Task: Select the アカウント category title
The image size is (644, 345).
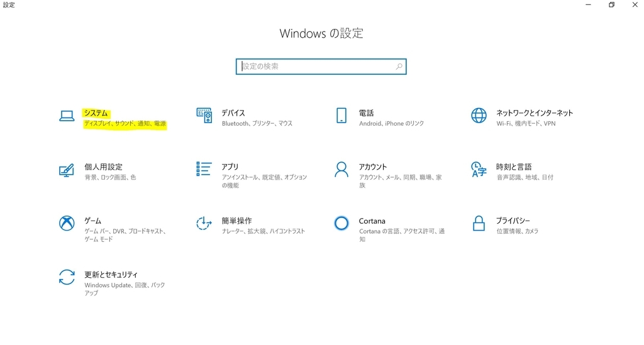Action: click(373, 167)
